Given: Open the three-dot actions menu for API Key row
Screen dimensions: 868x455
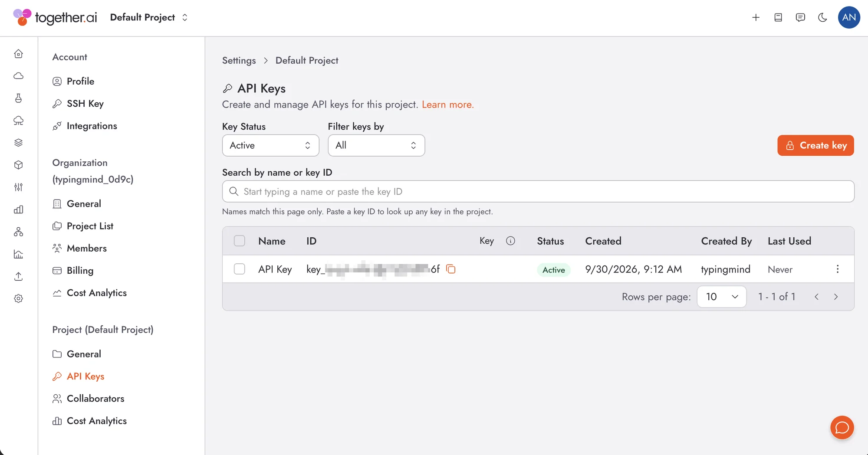Looking at the screenshot, I should [x=838, y=269].
